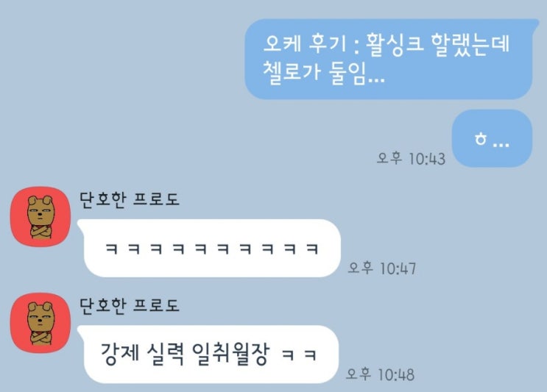547x392 pixels.
Task: Click the 오후 10:47 timestamp
Action: (x=382, y=268)
